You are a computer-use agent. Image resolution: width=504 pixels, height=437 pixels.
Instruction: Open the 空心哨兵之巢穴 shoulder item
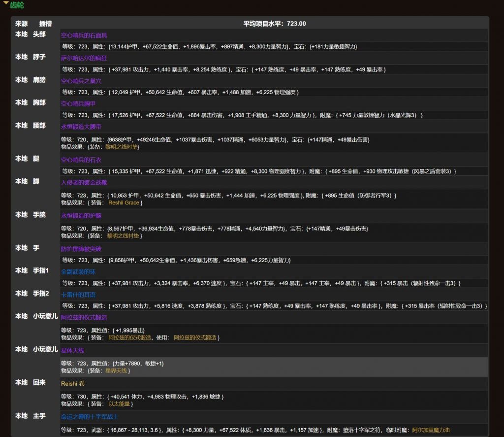tap(81, 81)
